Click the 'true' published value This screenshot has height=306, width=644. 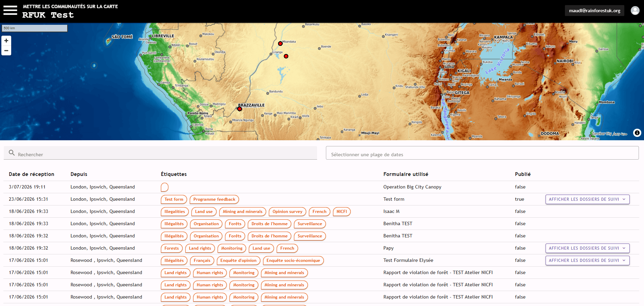(x=519, y=199)
